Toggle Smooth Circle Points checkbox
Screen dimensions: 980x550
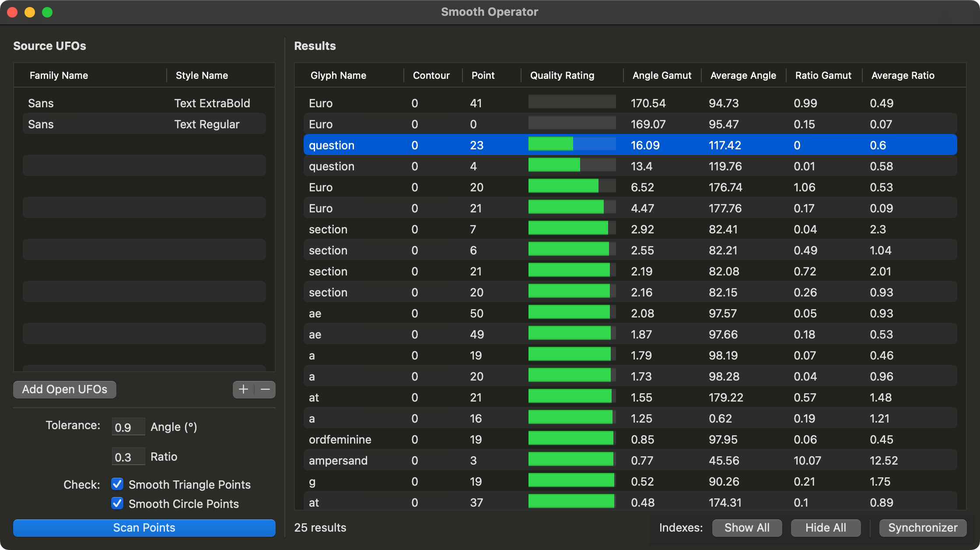[117, 504]
